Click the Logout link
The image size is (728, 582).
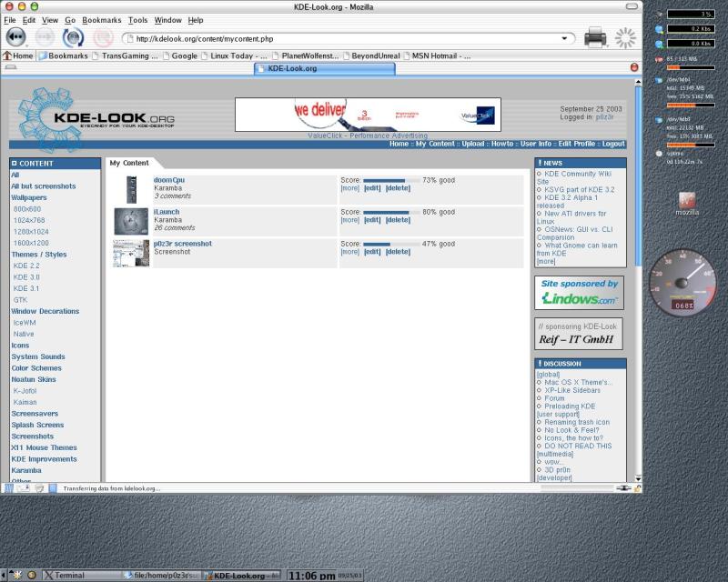[x=613, y=144]
